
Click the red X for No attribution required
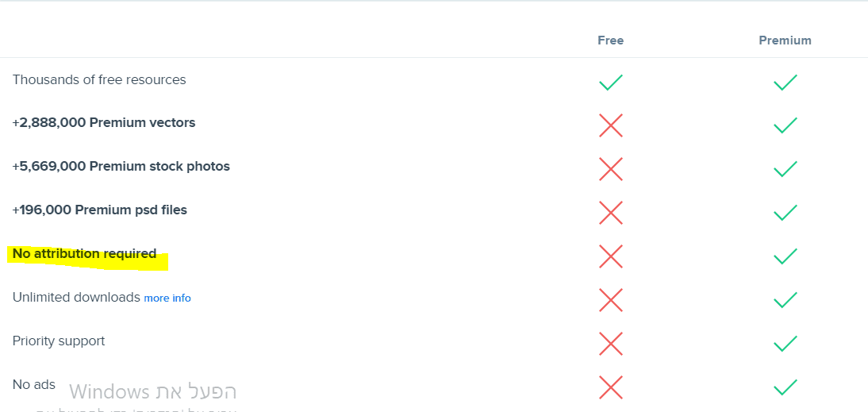(610, 256)
